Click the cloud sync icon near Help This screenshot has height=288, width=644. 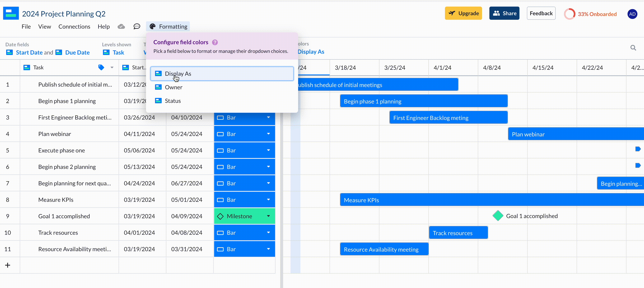121,26
